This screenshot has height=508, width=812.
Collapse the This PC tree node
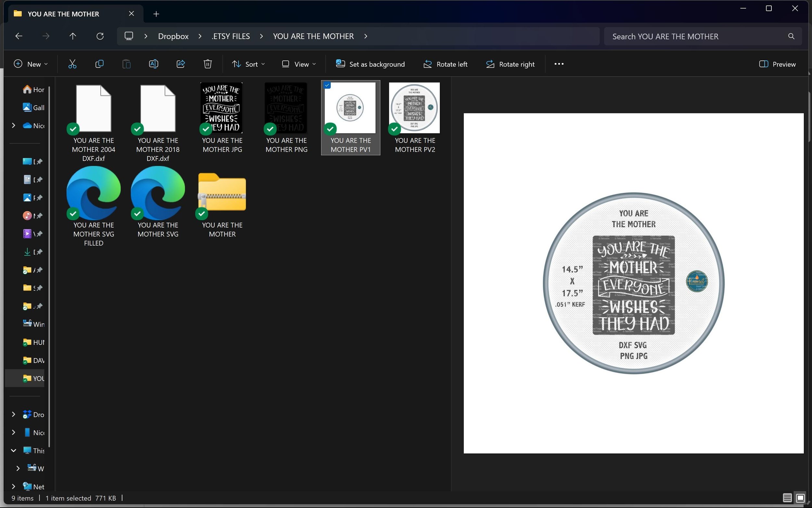point(13,450)
